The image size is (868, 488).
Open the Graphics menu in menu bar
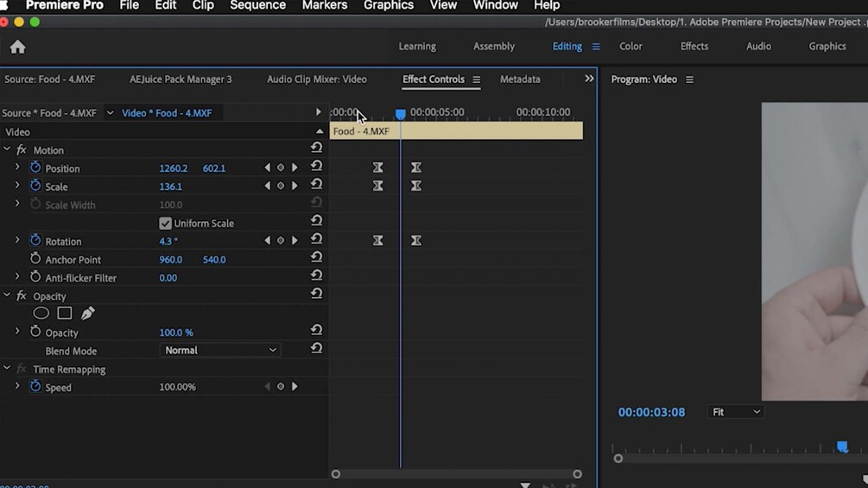[x=389, y=5]
